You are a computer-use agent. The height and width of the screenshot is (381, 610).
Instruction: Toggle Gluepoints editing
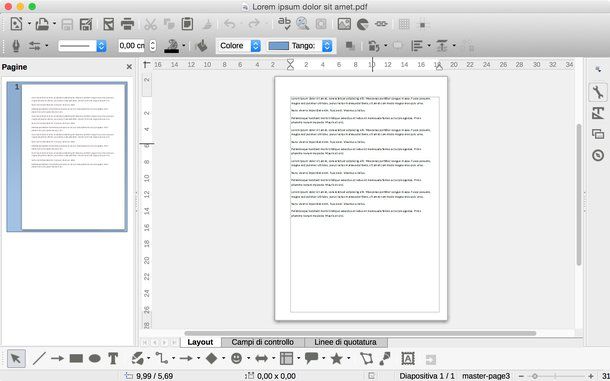pyautogui.click(x=385, y=358)
